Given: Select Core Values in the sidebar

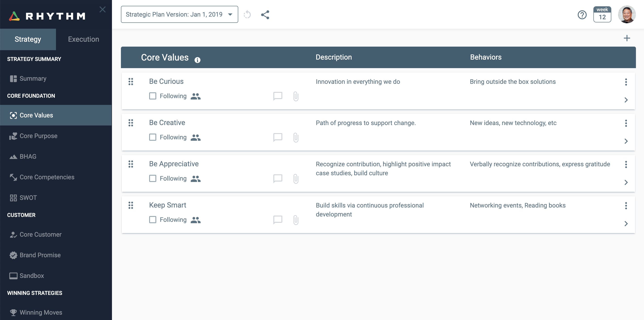Looking at the screenshot, I should click(56, 115).
